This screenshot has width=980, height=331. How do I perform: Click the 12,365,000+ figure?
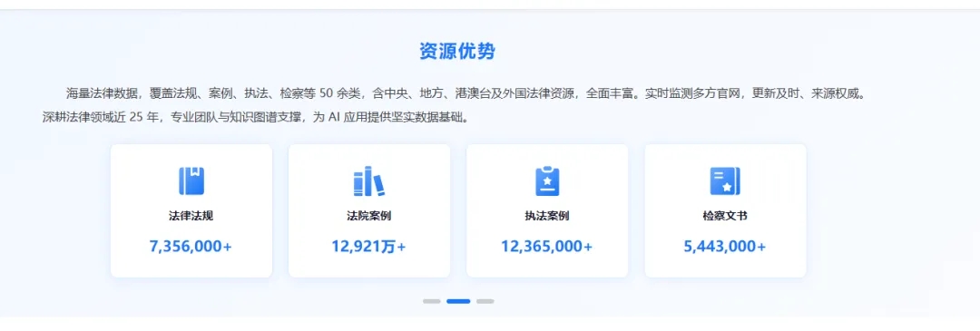click(x=547, y=246)
